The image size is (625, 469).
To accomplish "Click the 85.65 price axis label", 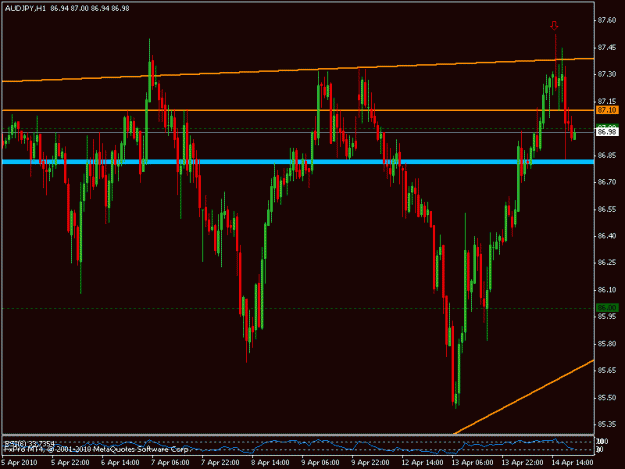I will click(x=607, y=371).
